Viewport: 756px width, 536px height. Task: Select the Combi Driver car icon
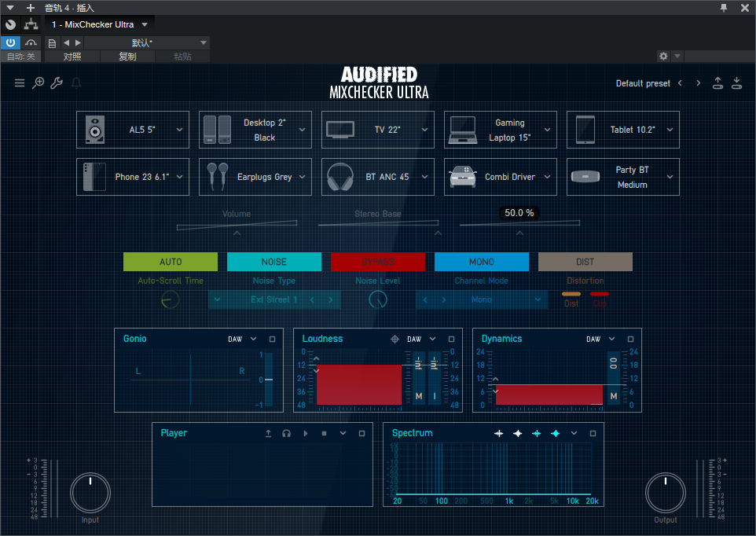point(463,177)
